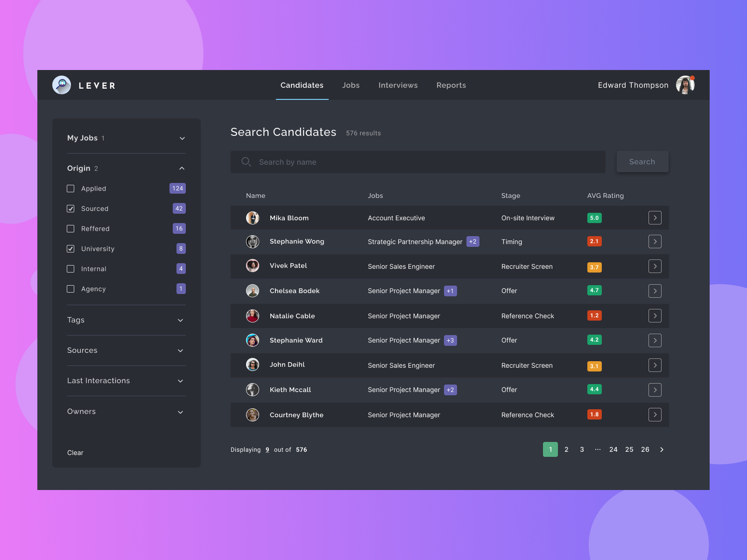Click the next page arrow in pagination
747x560 pixels.
662,449
